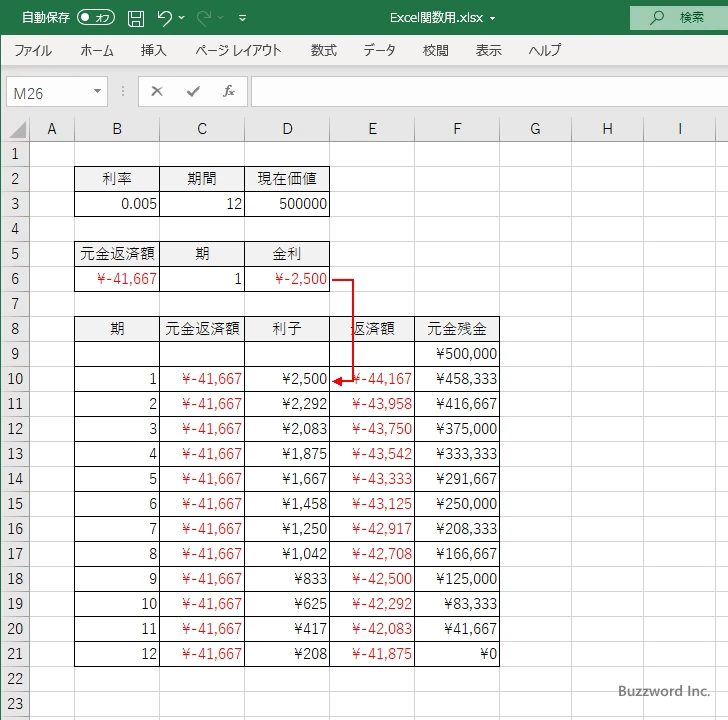728x720 pixels.
Task: Select column H header
Action: [x=607, y=129]
